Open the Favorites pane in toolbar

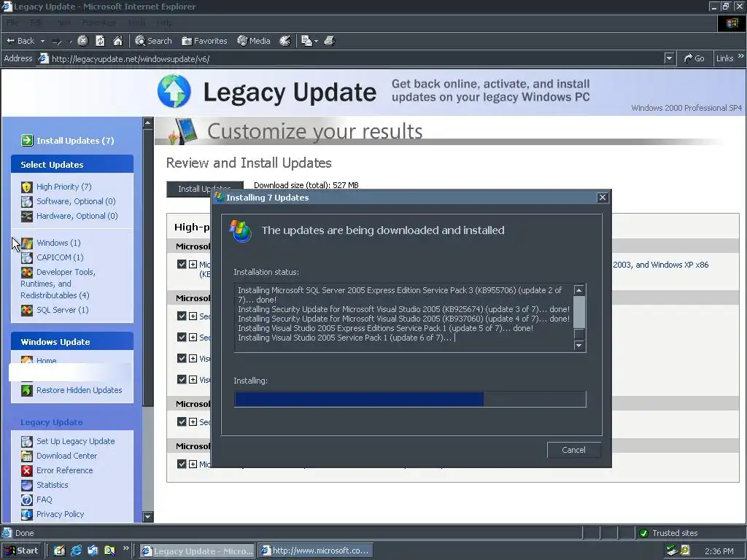pyautogui.click(x=204, y=41)
